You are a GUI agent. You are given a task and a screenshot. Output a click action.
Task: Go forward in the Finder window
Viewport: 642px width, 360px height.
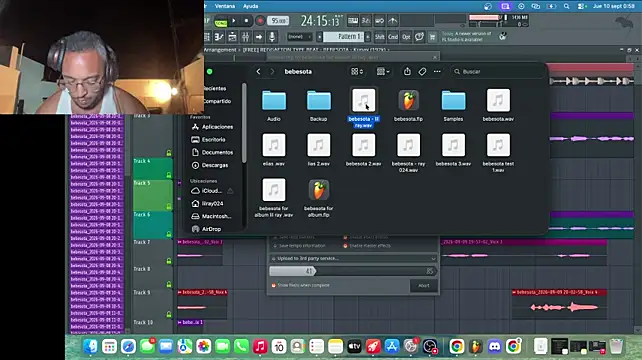tap(272, 71)
